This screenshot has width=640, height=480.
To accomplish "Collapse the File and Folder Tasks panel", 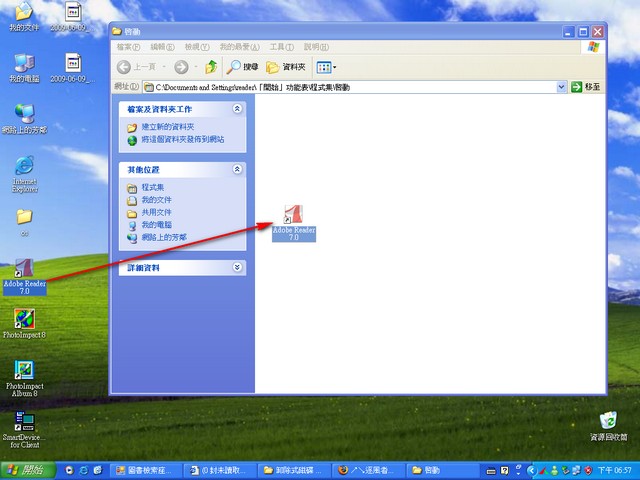I will click(x=237, y=109).
